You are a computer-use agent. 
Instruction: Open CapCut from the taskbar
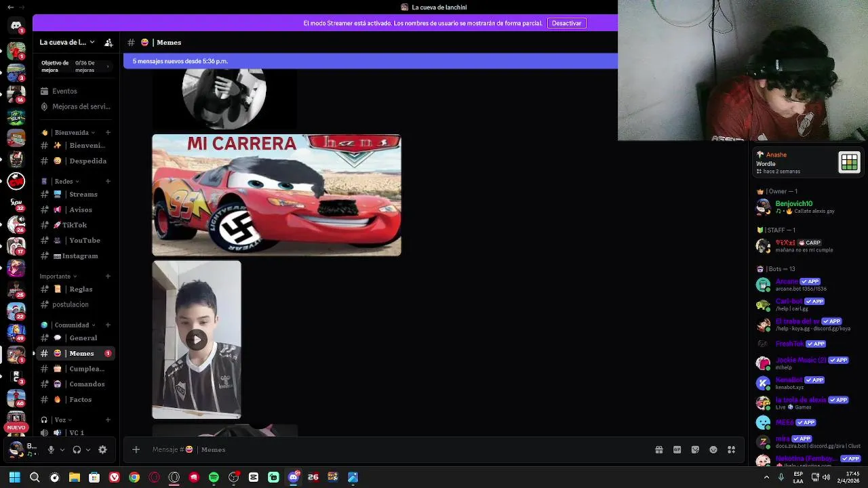tap(254, 477)
